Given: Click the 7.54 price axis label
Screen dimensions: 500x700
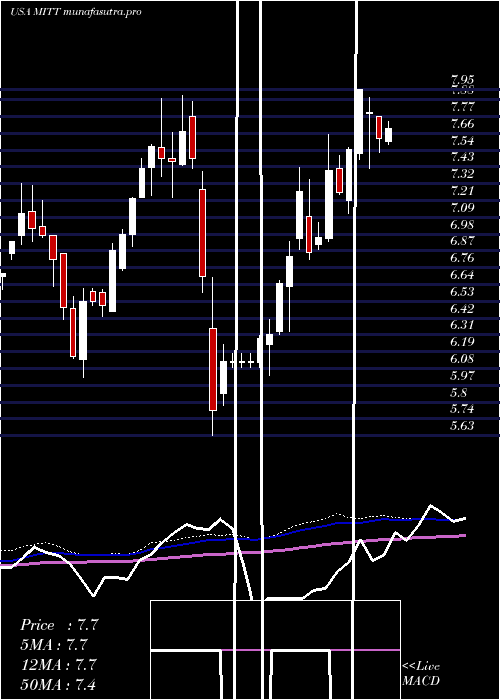Looking at the screenshot, I should (x=462, y=141).
